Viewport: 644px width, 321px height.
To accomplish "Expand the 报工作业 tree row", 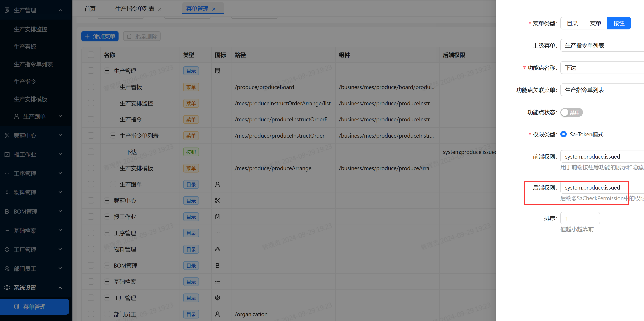I will (107, 217).
